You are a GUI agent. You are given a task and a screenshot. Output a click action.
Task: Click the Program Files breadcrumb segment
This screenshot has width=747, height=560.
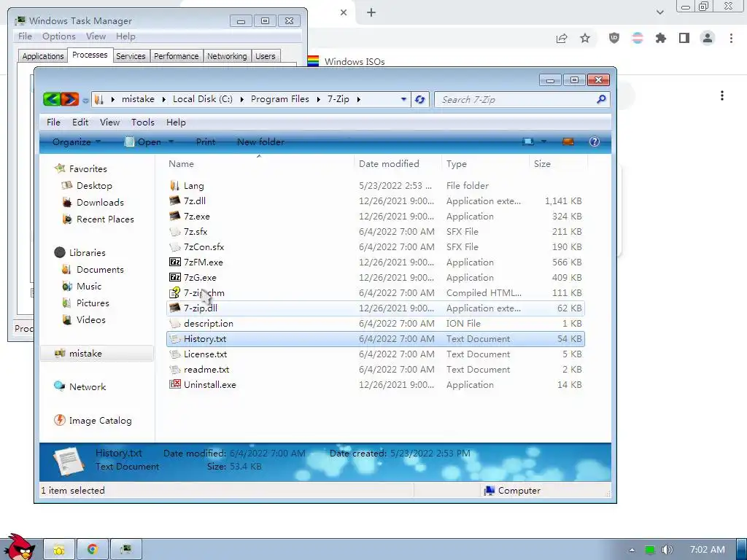[x=279, y=99]
